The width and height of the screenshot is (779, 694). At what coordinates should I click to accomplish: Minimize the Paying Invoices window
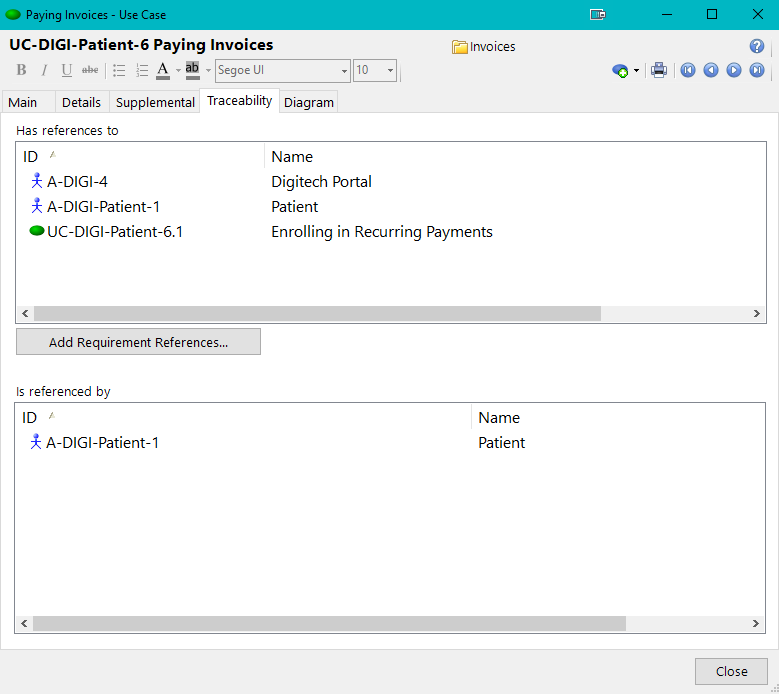667,14
